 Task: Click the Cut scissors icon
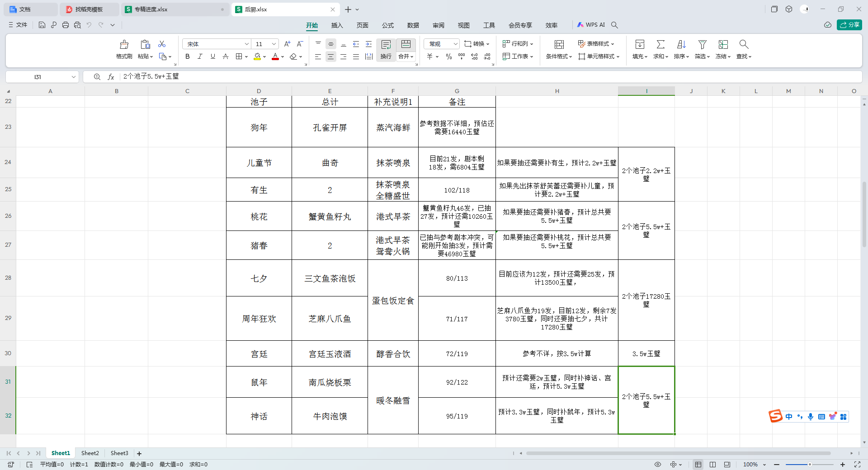[162, 44]
